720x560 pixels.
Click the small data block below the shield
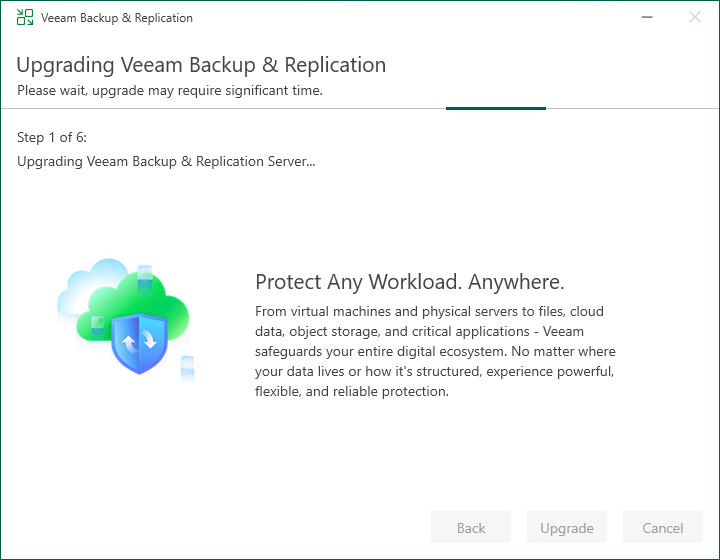click(187, 367)
